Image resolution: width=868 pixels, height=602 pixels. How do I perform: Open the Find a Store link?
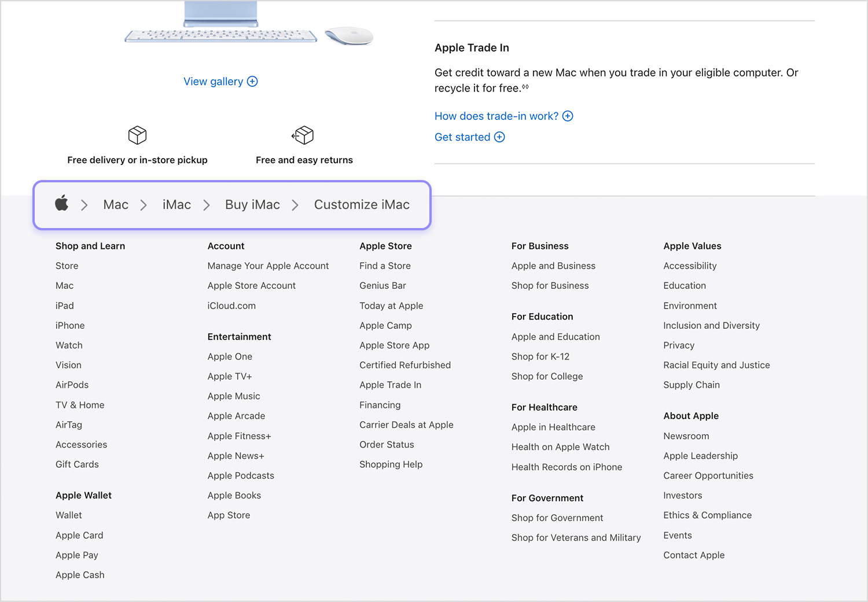[385, 266]
